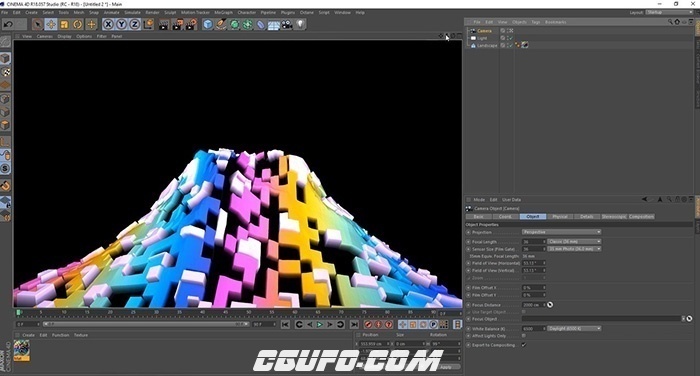Click the Undo arrow icon
This screenshot has width=700, height=376.
[x=8, y=24]
